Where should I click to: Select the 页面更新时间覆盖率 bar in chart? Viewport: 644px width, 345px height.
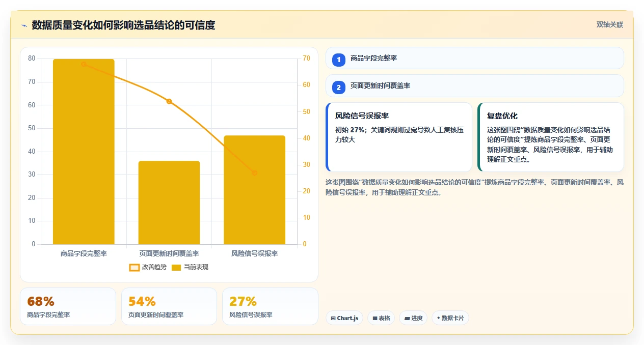point(169,203)
